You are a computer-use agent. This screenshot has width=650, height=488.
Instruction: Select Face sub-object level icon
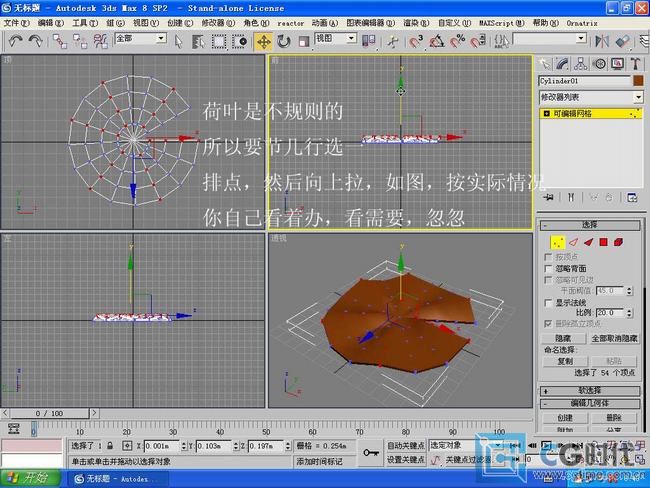tap(588, 242)
